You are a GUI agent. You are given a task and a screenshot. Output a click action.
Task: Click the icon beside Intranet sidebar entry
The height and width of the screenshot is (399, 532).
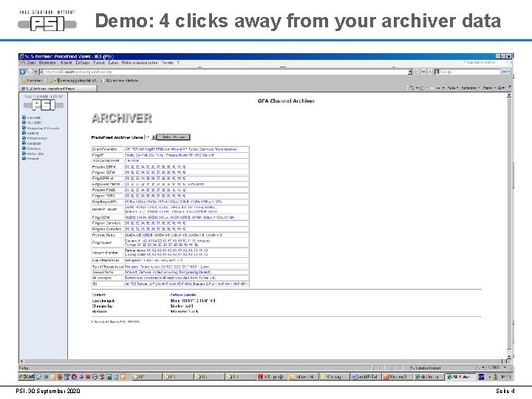[x=24, y=158]
